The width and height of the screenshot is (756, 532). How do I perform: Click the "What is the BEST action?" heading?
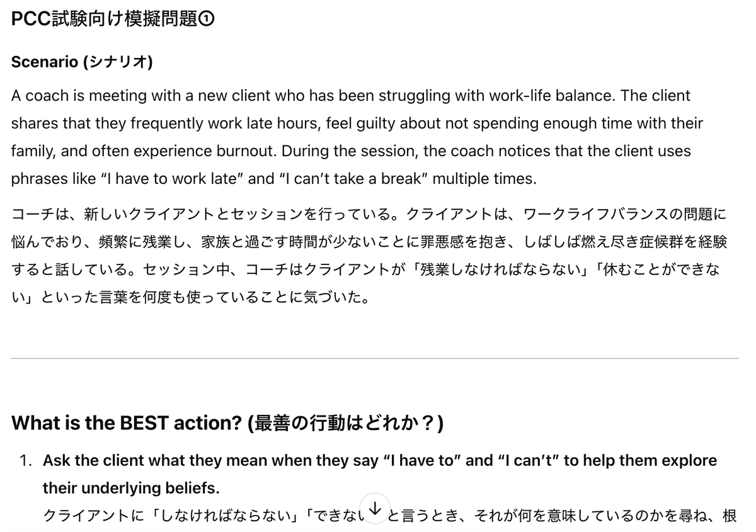point(126,423)
